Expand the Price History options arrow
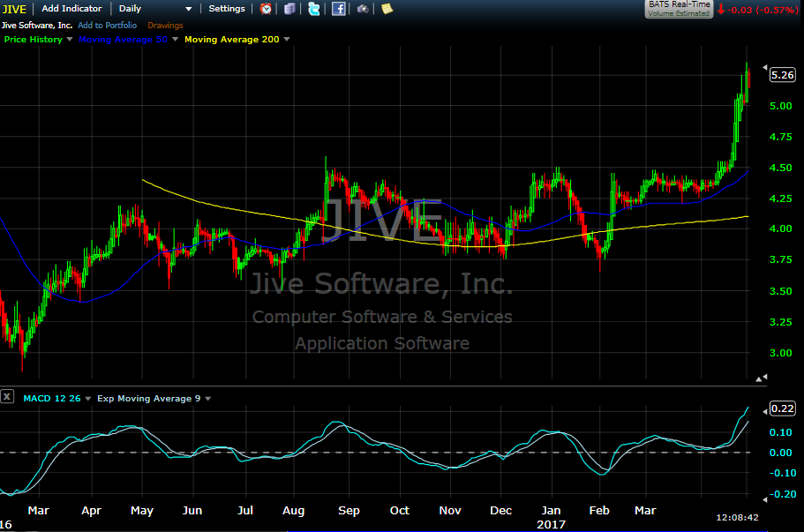804x532 pixels. click(70, 39)
